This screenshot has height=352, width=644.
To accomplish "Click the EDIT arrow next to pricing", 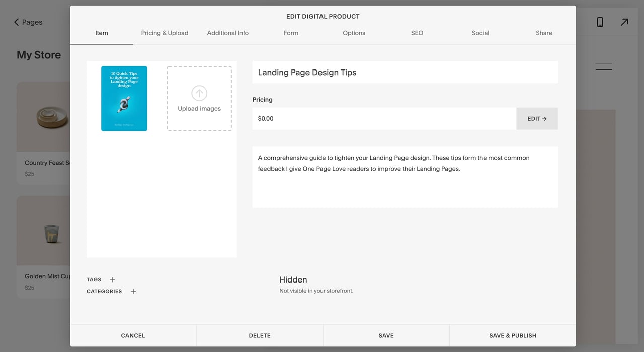I will tap(537, 118).
